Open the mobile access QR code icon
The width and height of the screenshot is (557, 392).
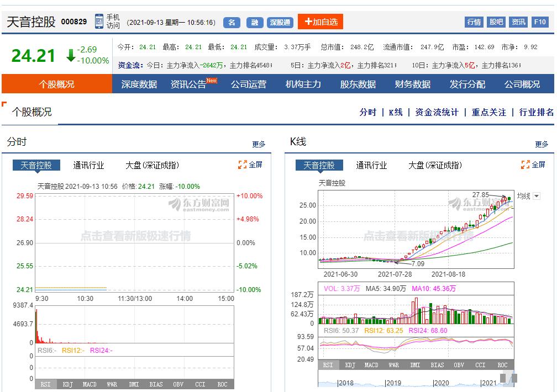point(99,22)
